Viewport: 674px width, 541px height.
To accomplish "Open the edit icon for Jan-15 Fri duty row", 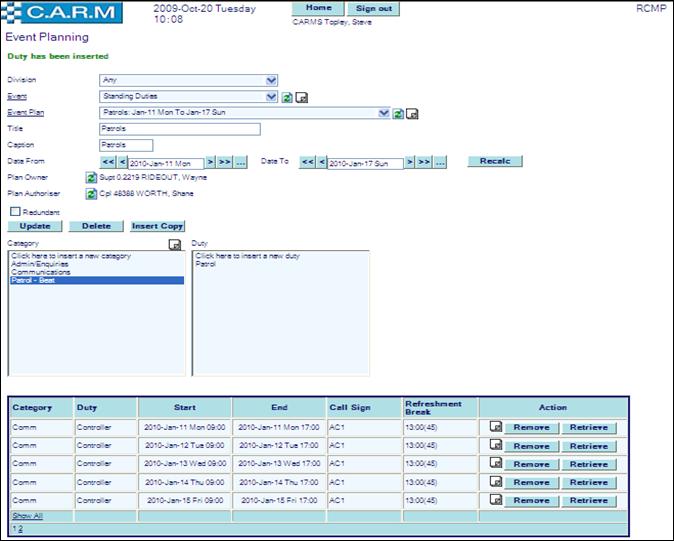I will tap(496, 501).
